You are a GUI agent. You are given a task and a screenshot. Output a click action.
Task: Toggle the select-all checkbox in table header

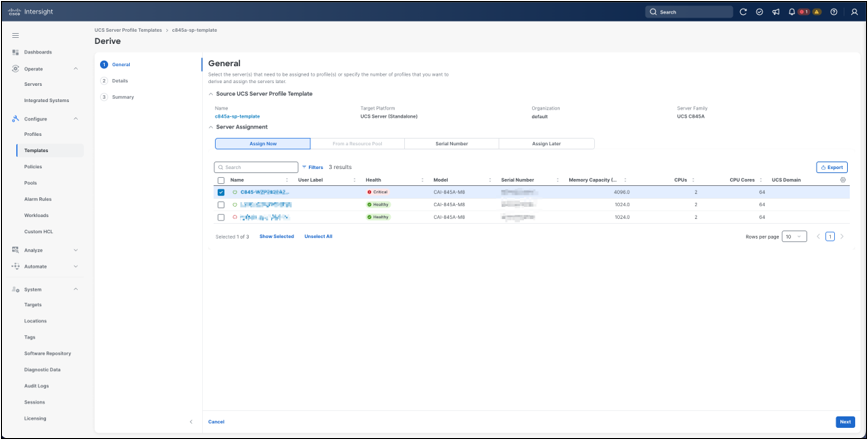coord(221,180)
